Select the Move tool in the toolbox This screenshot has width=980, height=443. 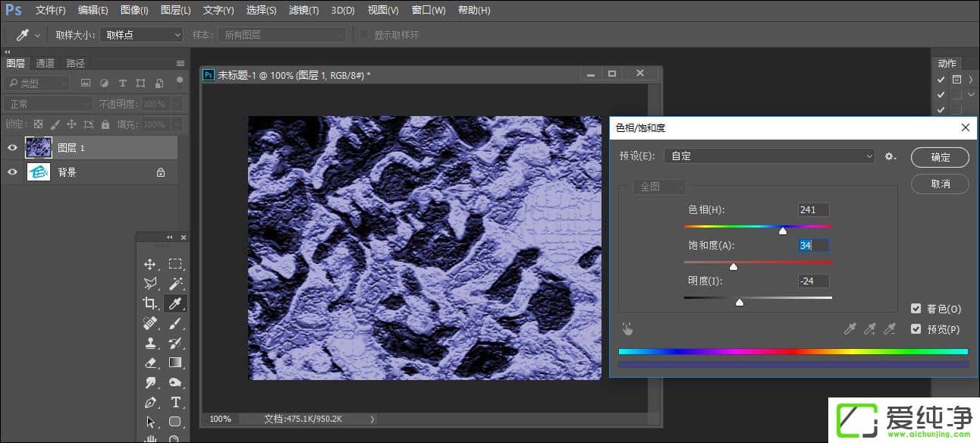point(150,264)
